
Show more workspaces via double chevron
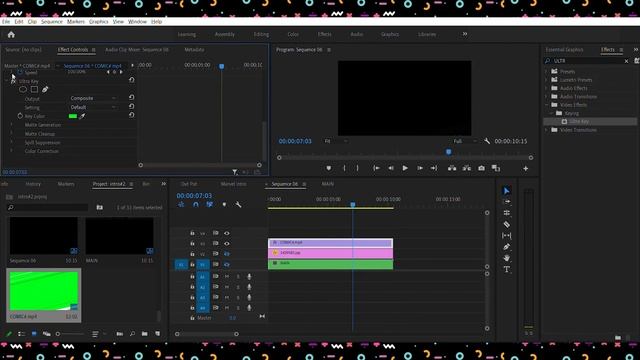pyautogui.click(x=464, y=34)
